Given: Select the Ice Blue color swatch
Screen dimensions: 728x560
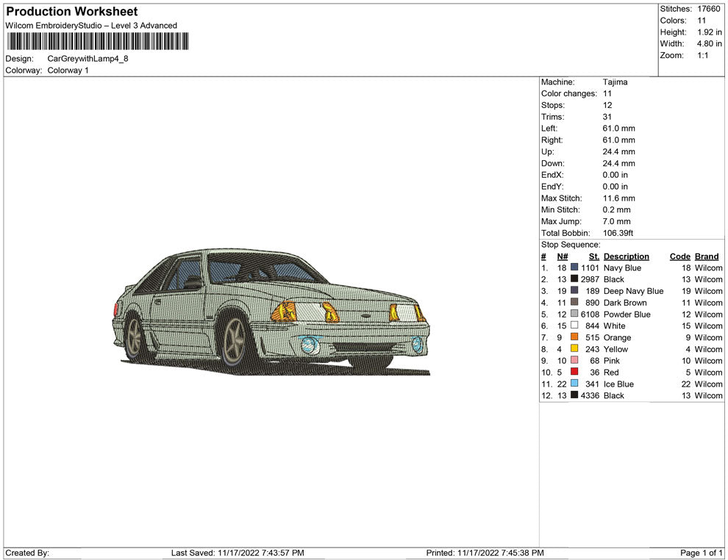Looking at the screenshot, I should coord(574,384).
